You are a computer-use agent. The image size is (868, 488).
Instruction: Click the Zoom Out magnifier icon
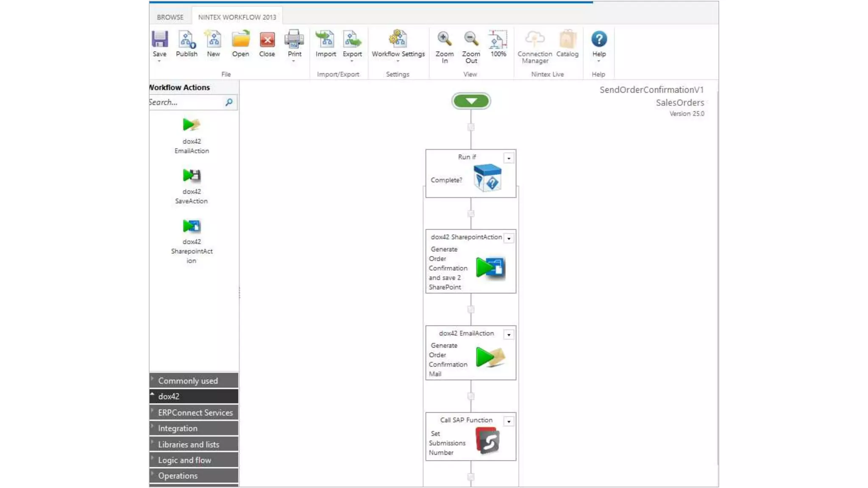pyautogui.click(x=471, y=39)
